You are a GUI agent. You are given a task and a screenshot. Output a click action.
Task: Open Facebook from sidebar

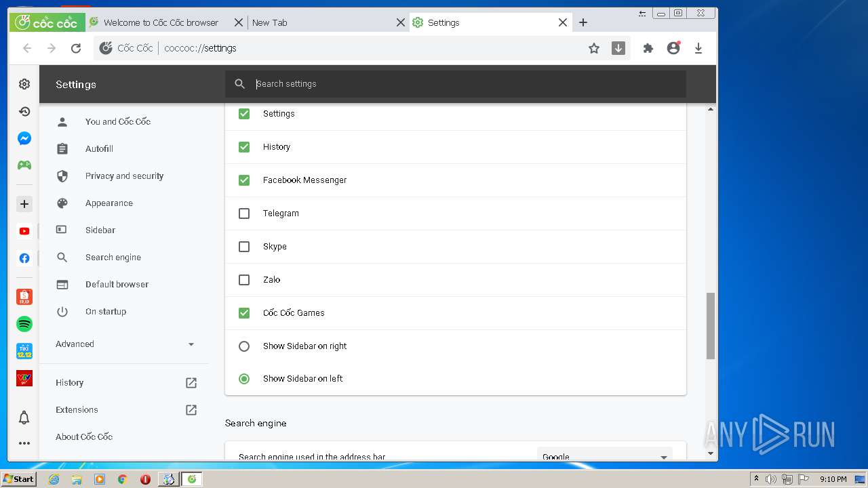pyautogui.click(x=24, y=258)
